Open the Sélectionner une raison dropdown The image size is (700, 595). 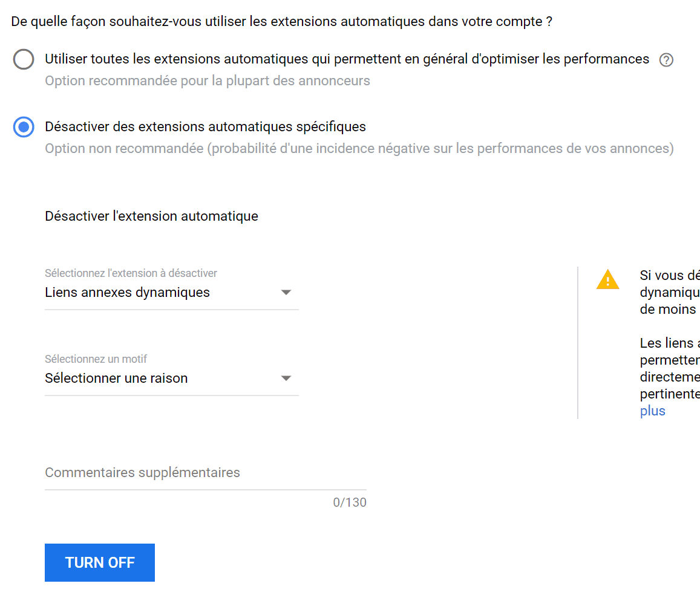[171, 379]
